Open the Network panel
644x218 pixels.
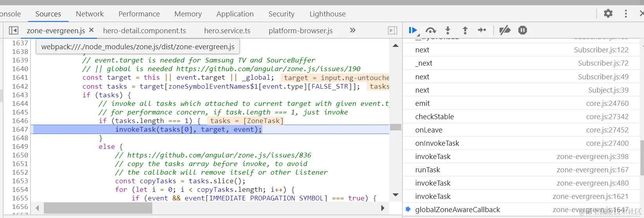pyautogui.click(x=90, y=14)
